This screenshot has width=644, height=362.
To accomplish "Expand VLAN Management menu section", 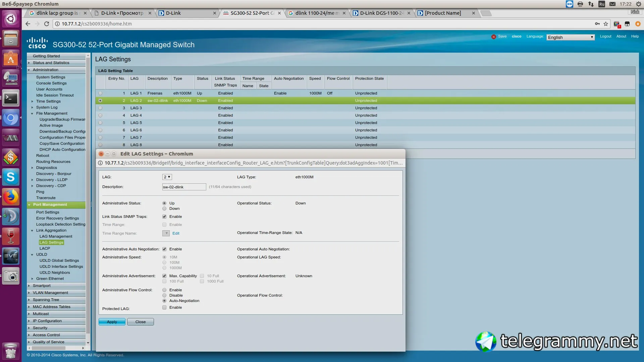I will (50, 293).
